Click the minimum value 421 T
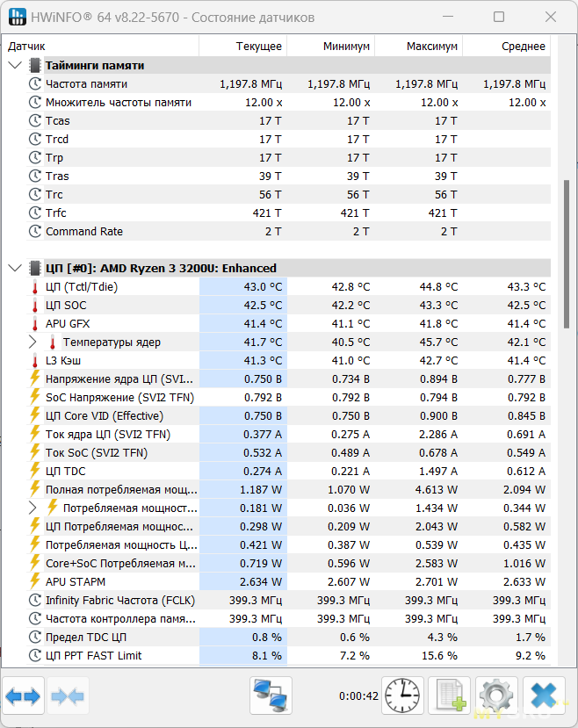This screenshot has width=578, height=728. tap(355, 213)
